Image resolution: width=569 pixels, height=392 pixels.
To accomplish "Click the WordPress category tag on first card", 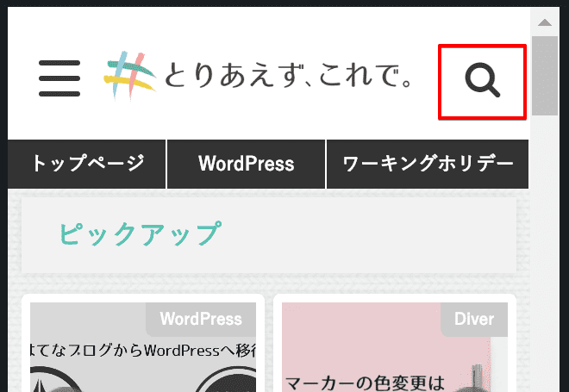I will pos(201,319).
